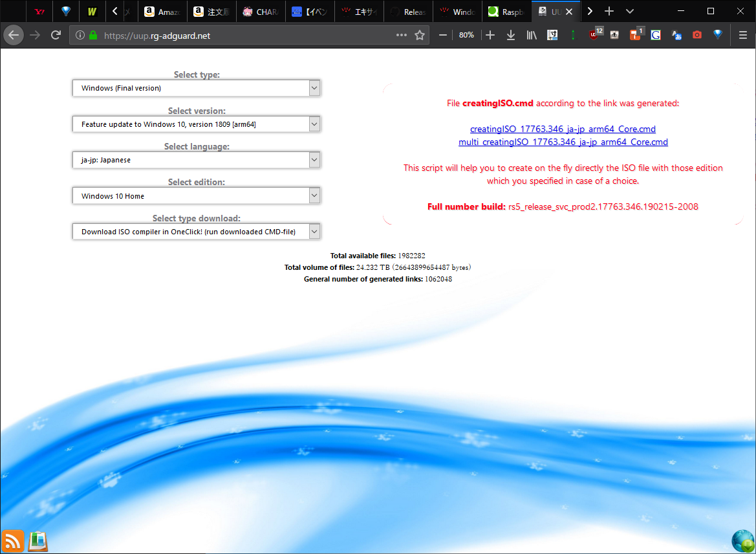
Task: Click the Total volume of files text
Action: point(378,267)
